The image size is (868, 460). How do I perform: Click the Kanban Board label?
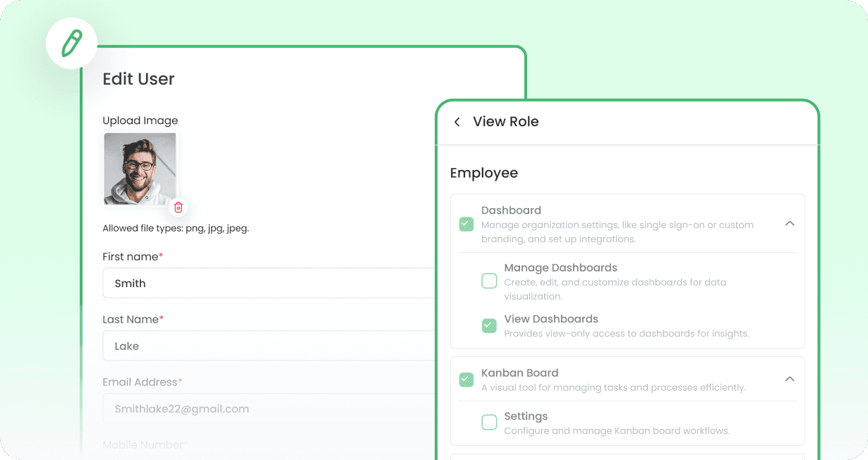[x=520, y=373]
